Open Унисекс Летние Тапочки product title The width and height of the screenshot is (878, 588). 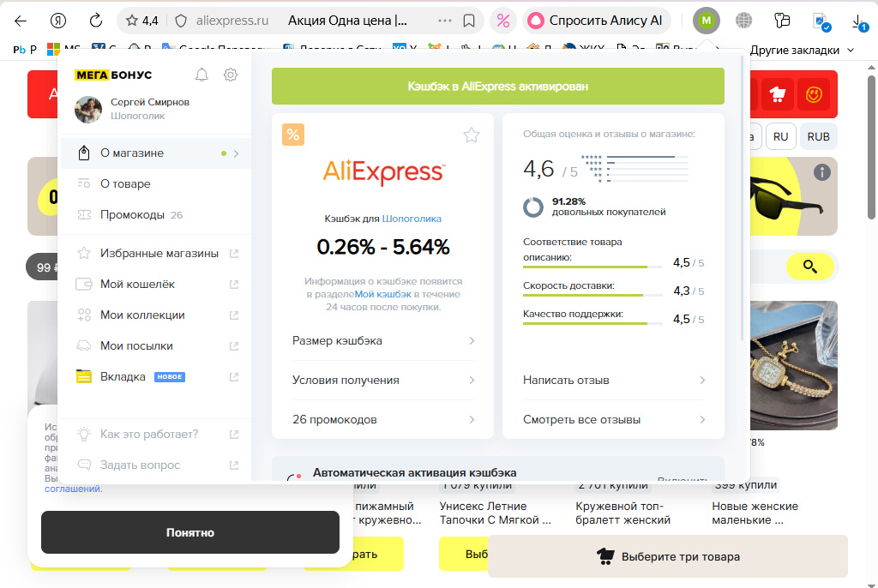tap(496, 513)
